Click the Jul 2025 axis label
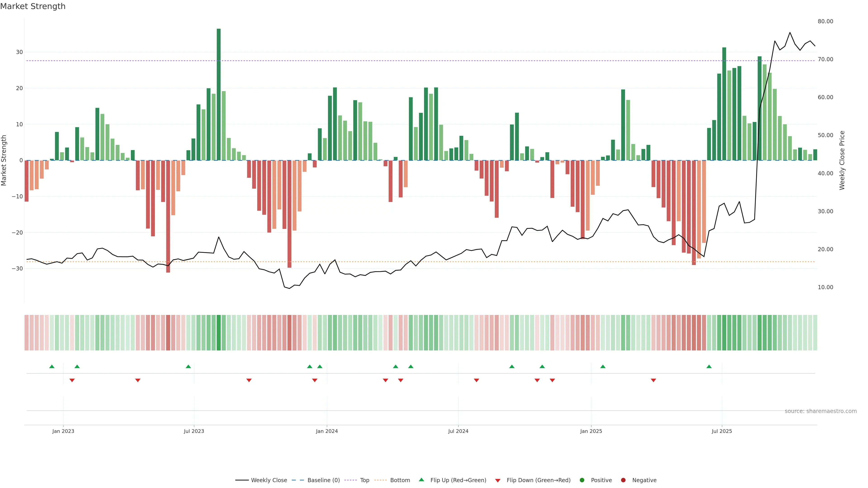Screen dimensions: 868x488 coord(722,431)
